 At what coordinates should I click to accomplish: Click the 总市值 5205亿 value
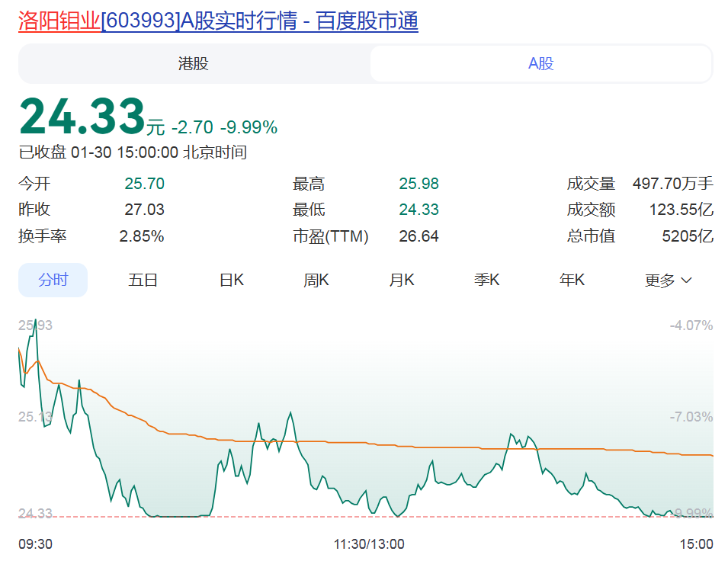point(688,236)
